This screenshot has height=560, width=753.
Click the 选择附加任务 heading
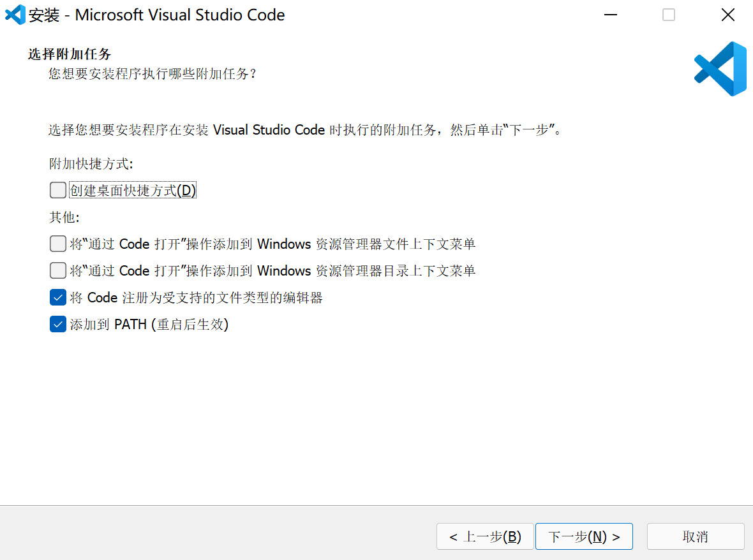click(70, 54)
